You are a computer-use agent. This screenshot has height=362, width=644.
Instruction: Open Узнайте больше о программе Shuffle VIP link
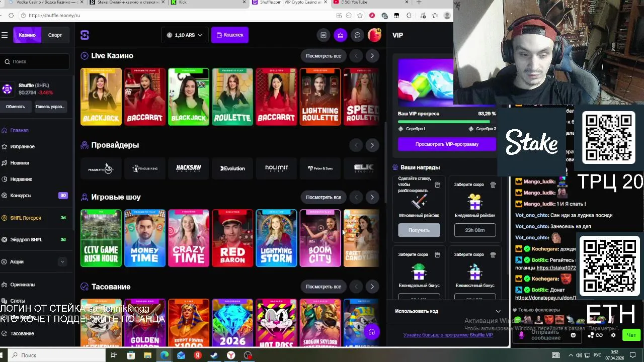[x=448, y=335]
